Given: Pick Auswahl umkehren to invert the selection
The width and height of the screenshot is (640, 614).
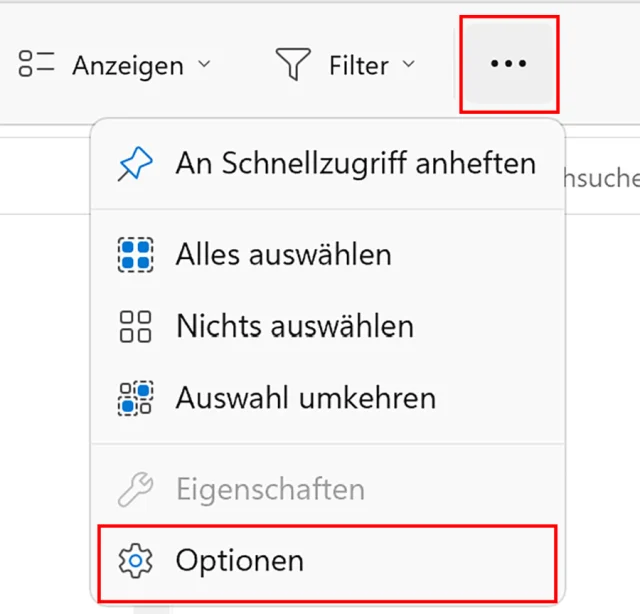Looking at the screenshot, I should 305,398.
